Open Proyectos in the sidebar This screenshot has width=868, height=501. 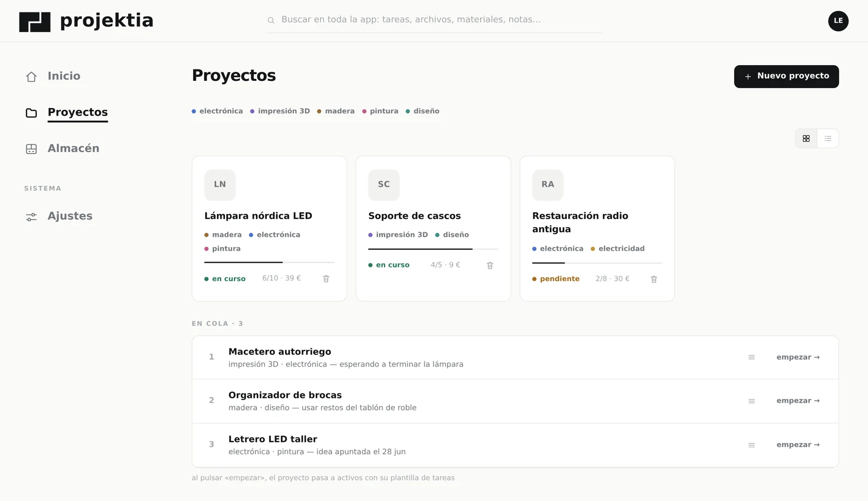click(78, 112)
